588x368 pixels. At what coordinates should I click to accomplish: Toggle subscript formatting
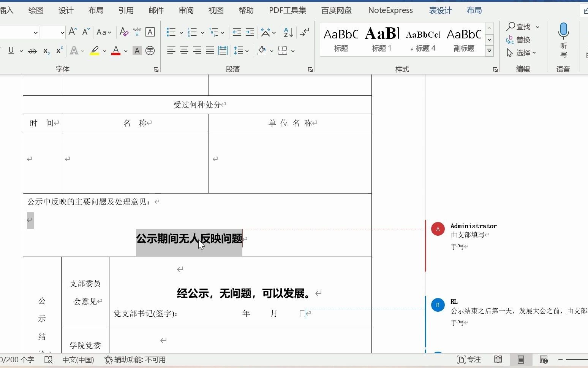tap(46, 51)
